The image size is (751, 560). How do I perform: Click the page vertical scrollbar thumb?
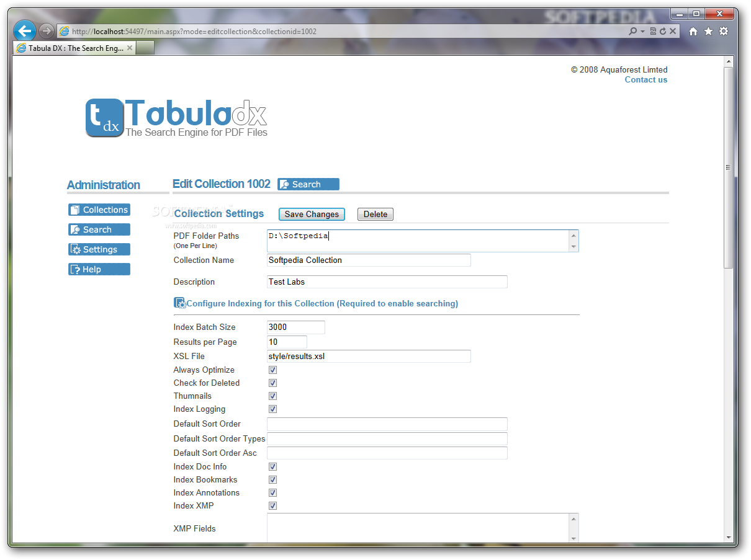(729, 167)
